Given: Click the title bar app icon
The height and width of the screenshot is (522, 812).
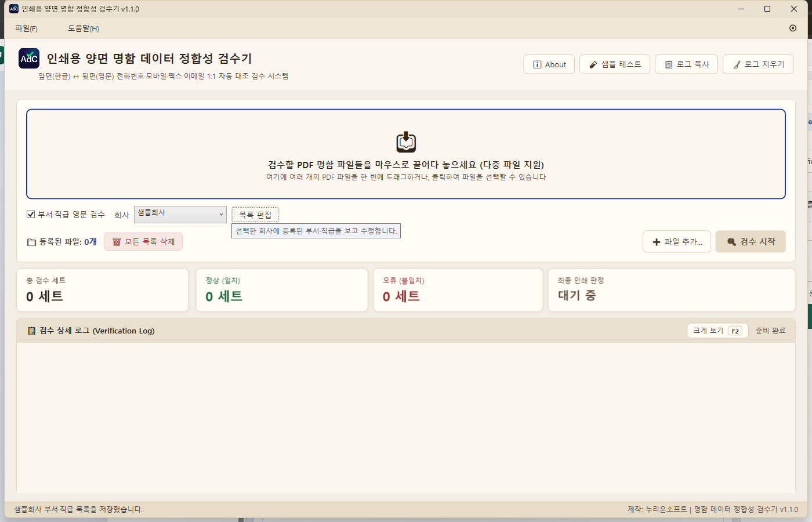Looking at the screenshot, I should click(x=14, y=9).
